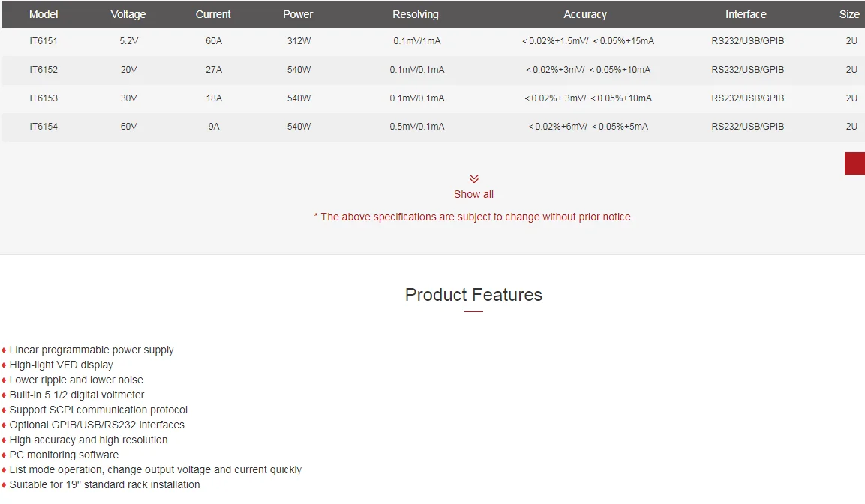The image size is (865, 504).
Task: Expand table with Show all link
Action: point(473,195)
